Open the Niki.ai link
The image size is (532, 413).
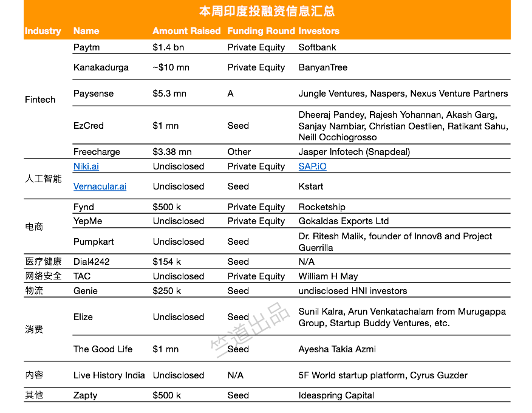86,166
